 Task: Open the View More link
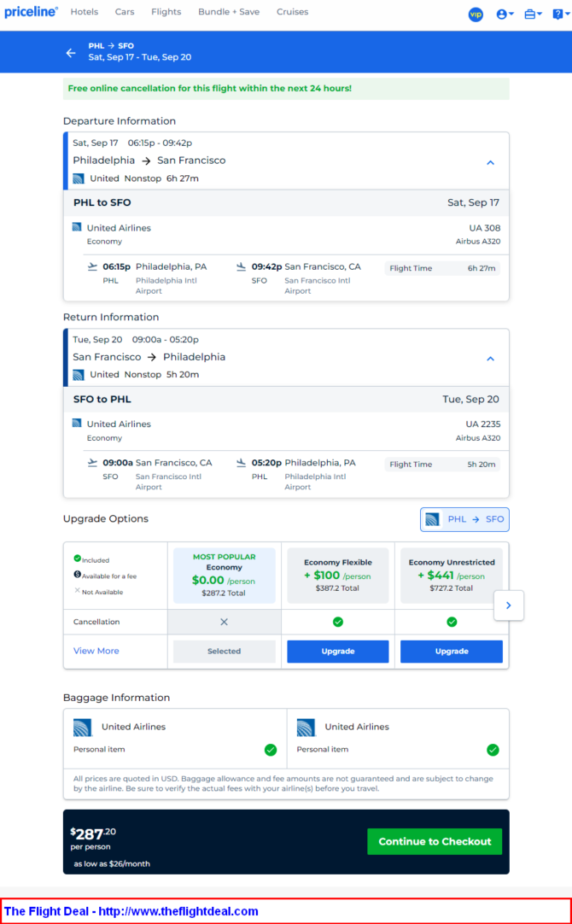[x=96, y=651]
